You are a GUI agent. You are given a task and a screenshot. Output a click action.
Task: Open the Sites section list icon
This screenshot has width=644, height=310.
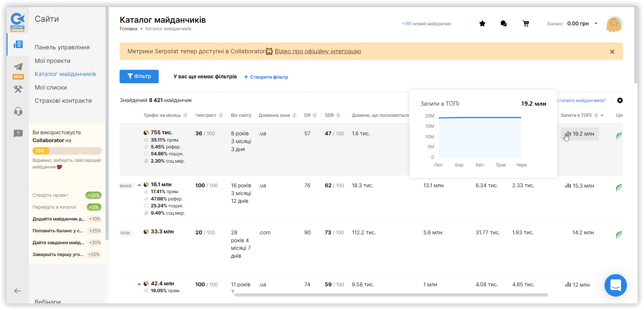(x=18, y=44)
